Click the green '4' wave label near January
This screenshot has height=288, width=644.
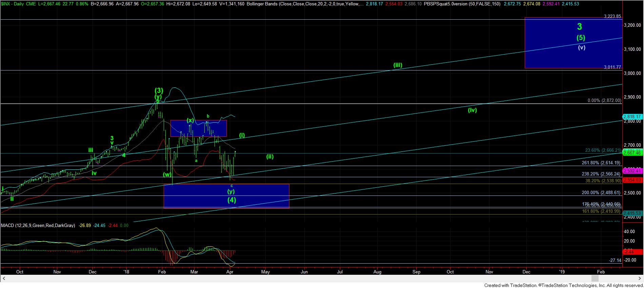124,155
